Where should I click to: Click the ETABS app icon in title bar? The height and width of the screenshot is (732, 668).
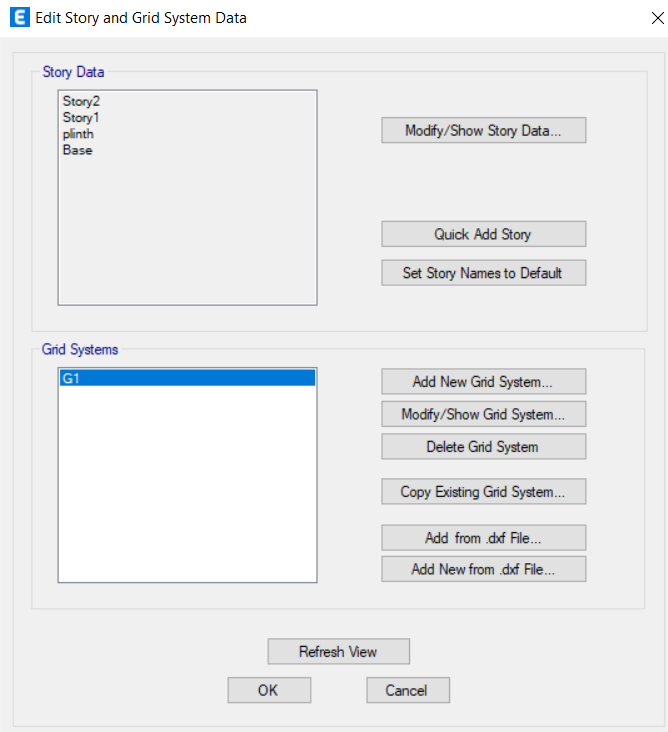[20, 17]
